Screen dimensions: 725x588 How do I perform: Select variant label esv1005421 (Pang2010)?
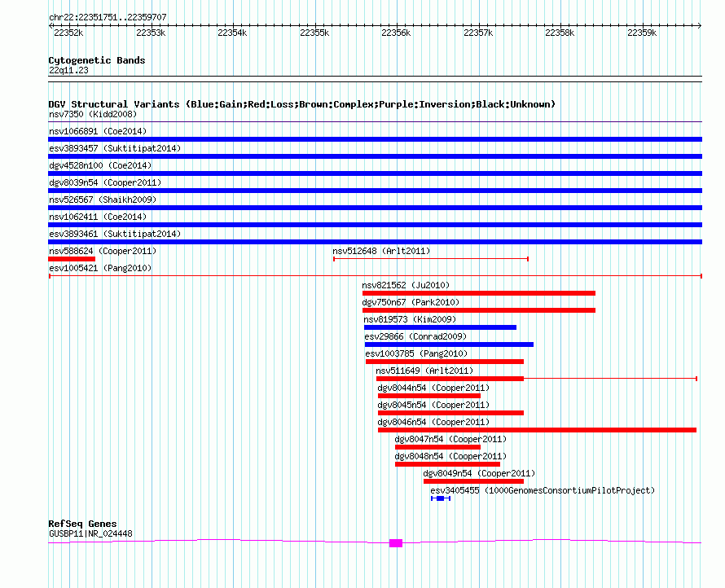click(x=100, y=268)
